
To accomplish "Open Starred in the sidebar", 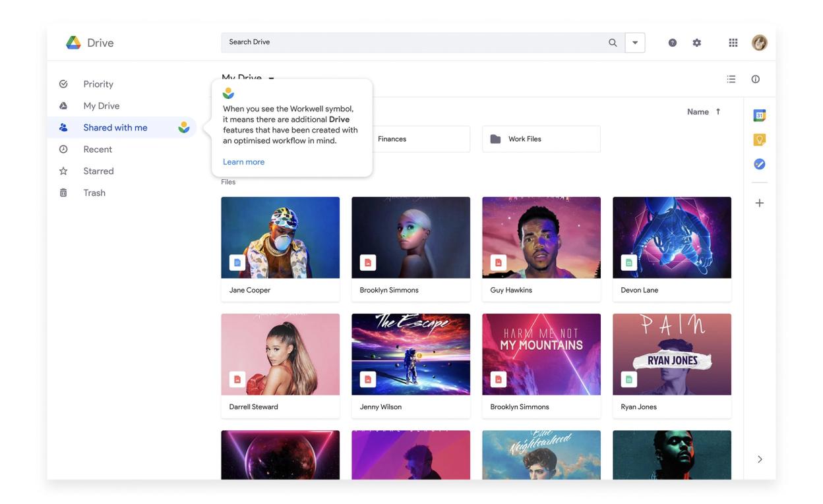I will pos(98,171).
